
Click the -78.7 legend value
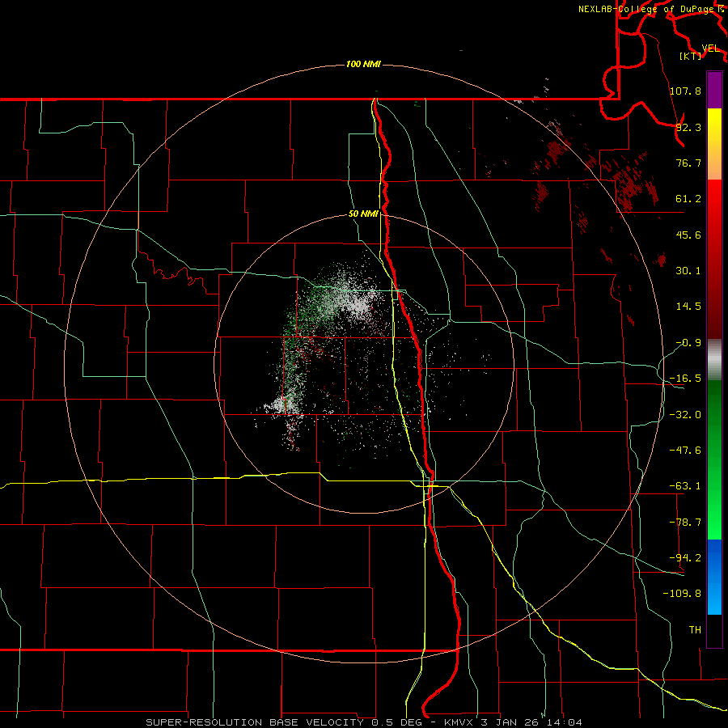click(685, 523)
